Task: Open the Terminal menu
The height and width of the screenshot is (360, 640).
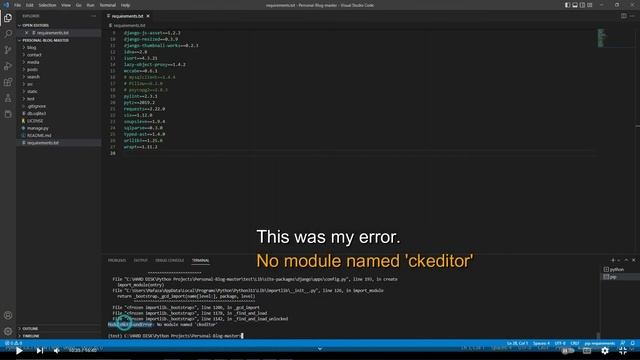Action: coord(108,5)
